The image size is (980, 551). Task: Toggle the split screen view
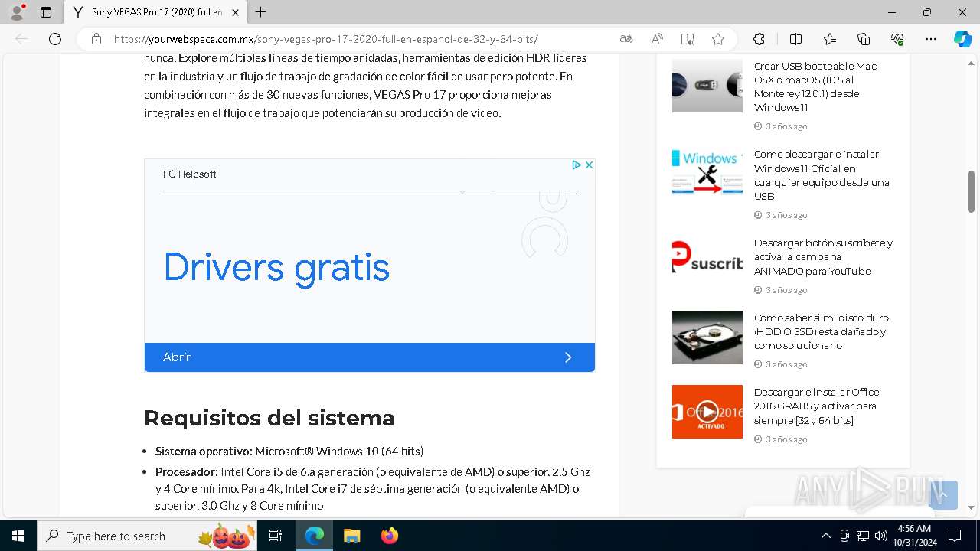pyautogui.click(x=795, y=39)
